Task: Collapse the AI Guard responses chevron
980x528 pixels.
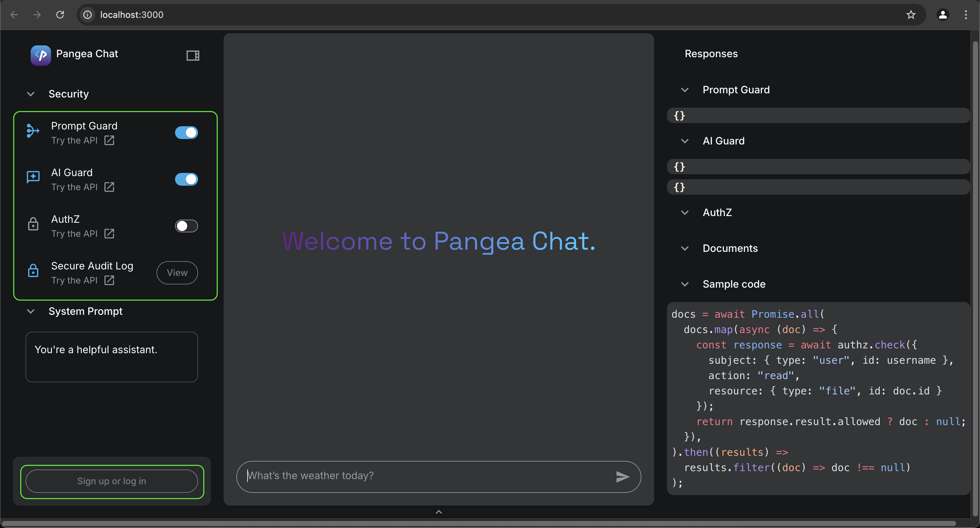Action: [x=685, y=141]
